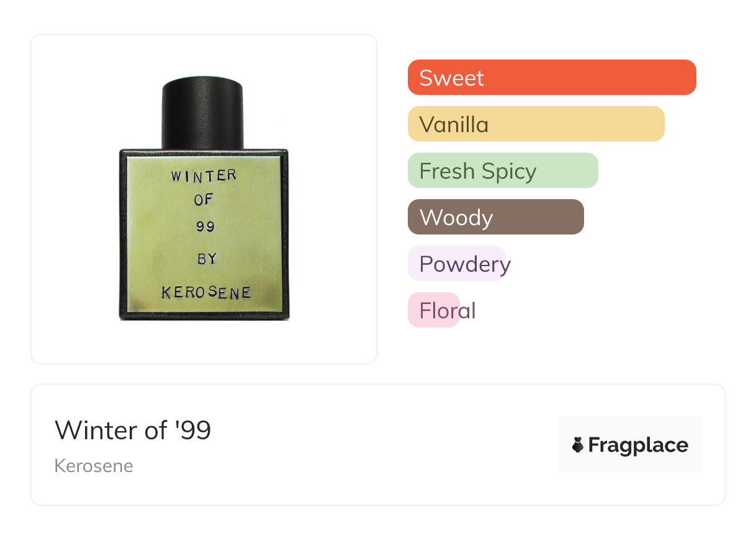The width and height of the screenshot is (756, 536).
Task: Select the Floral accord bar
Action: click(434, 310)
